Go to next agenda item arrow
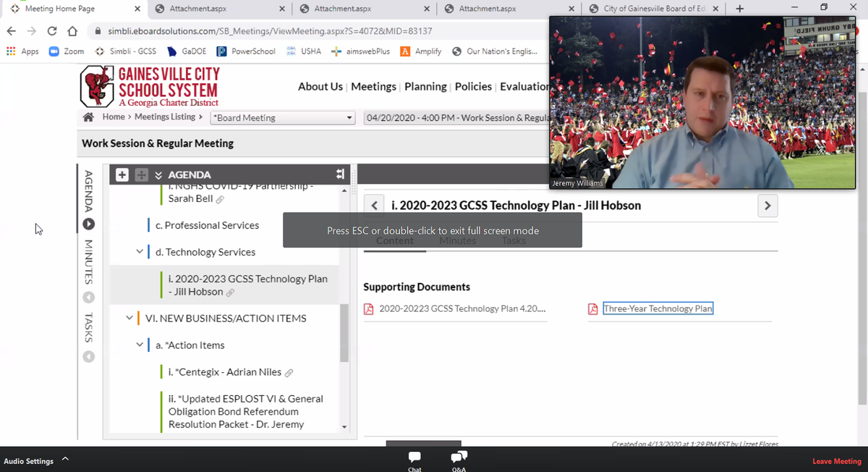 coord(767,206)
